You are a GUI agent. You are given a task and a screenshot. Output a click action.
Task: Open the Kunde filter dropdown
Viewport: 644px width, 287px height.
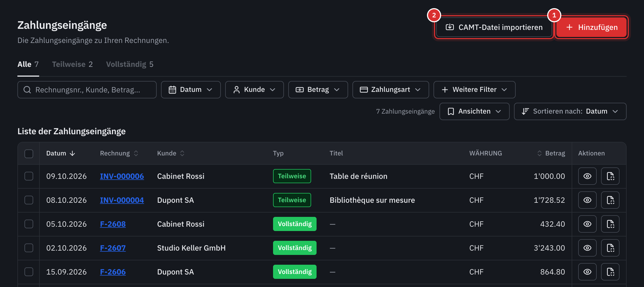tap(254, 90)
